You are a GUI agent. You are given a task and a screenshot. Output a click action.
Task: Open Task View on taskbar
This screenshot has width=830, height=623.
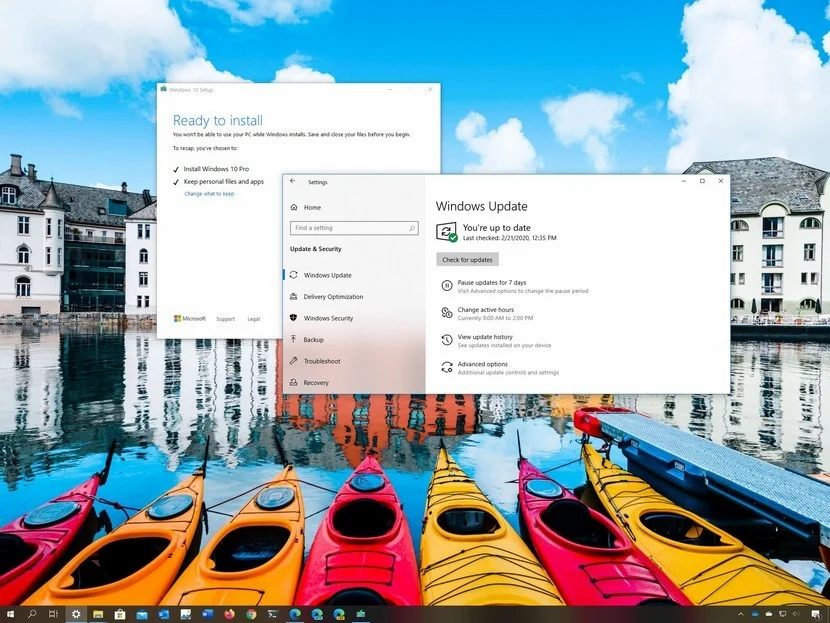[53, 614]
